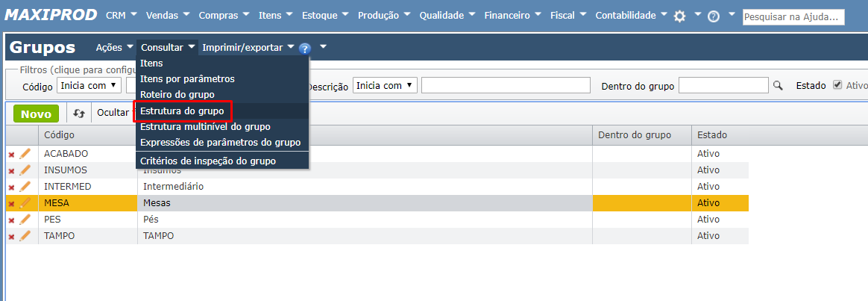Edit the ACABADO group with pencil icon
The image size is (868, 301).
(25, 154)
